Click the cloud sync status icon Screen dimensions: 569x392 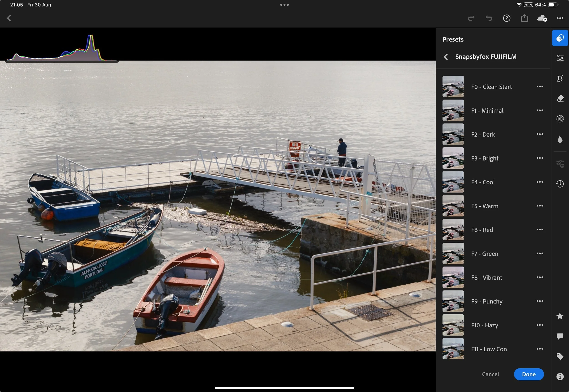click(x=542, y=18)
